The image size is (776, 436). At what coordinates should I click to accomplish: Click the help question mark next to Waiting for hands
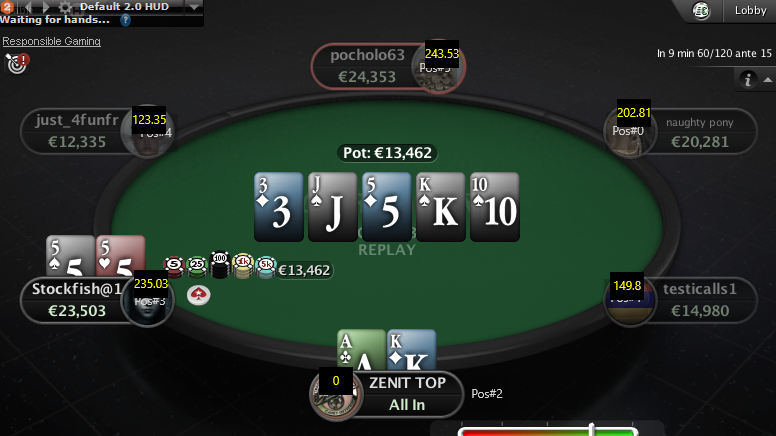(125, 20)
